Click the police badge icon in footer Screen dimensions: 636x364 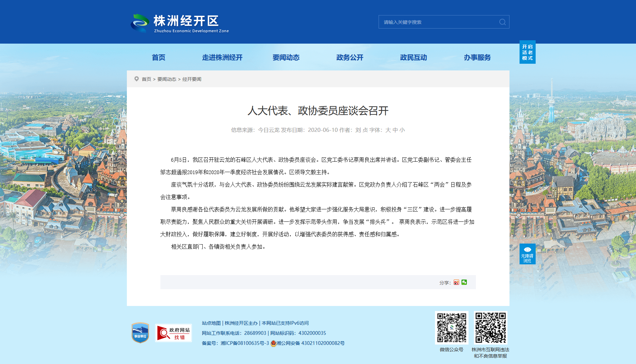coord(273,343)
